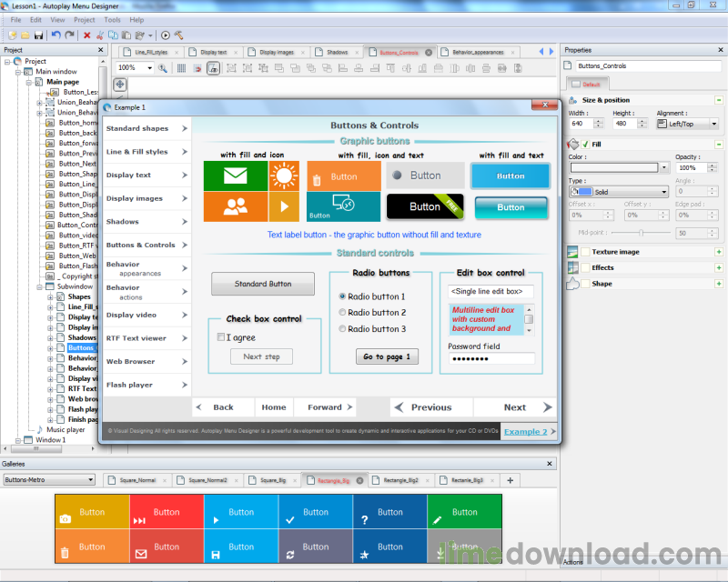Click the Example 2 link
Viewport: 728px width, 582px height.
click(x=525, y=432)
